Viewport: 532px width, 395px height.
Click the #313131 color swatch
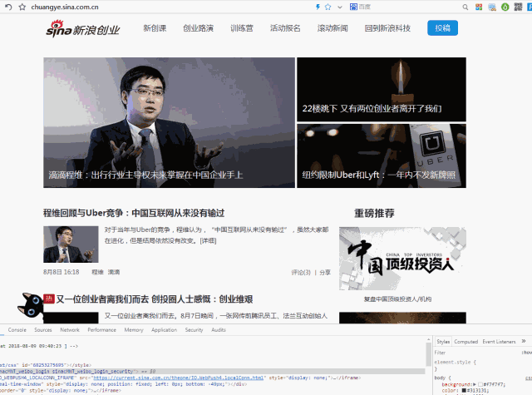(464, 391)
